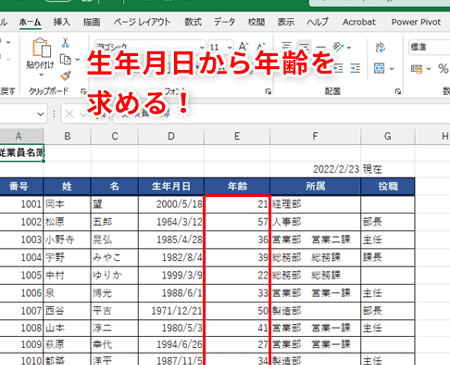This screenshot has height=365, width=450.
Task: Click the 所属 table header cell
Action: click(315, 186)
